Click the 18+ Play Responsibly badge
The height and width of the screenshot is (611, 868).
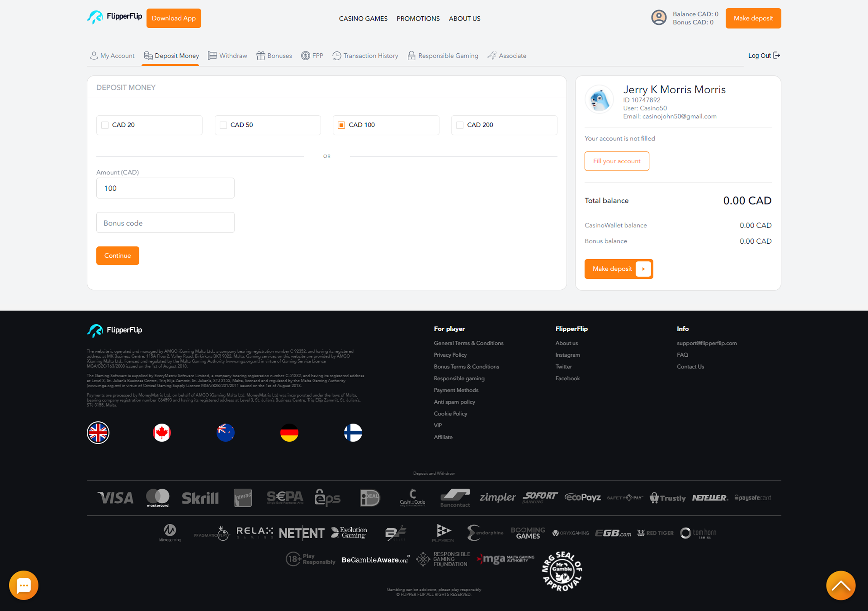coord(310,559)
